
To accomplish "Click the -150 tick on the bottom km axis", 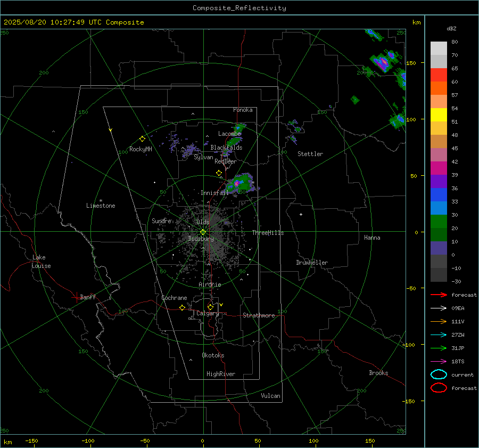I will [32, 441].
